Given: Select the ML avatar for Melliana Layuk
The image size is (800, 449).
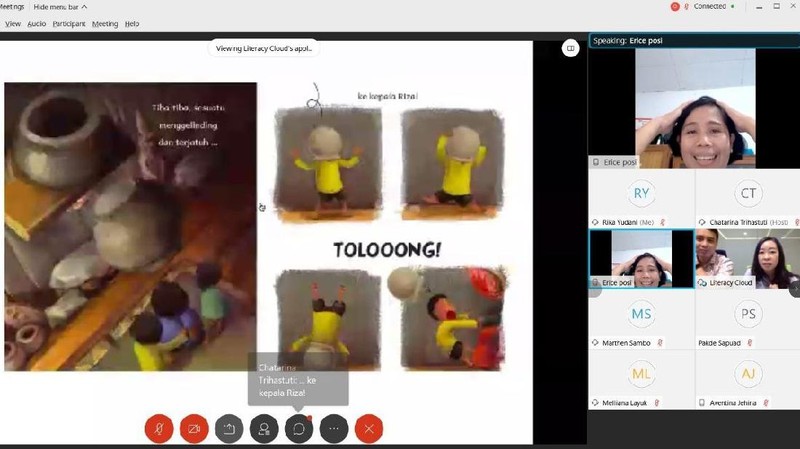Looking at the screenshot, I should (x=641, y=374).
